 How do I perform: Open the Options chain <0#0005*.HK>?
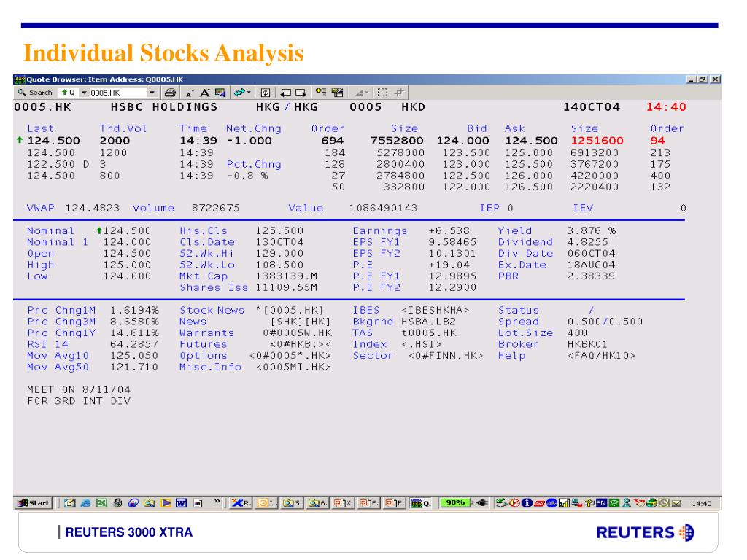(290, 356)
